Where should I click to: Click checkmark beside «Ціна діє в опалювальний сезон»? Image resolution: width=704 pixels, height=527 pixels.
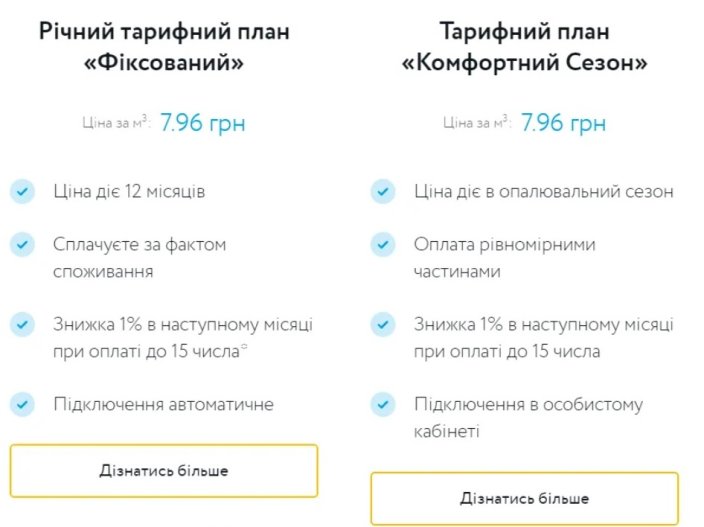click(x=383, y=192)
